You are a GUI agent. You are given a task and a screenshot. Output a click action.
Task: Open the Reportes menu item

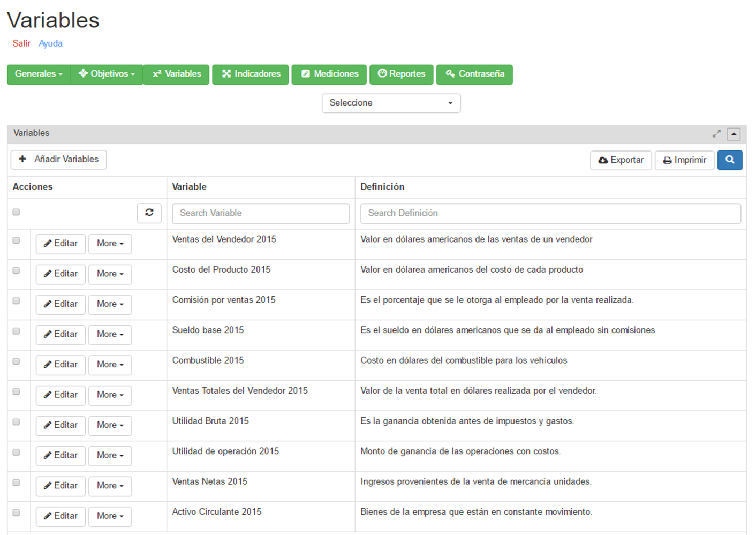click(401, 74)
